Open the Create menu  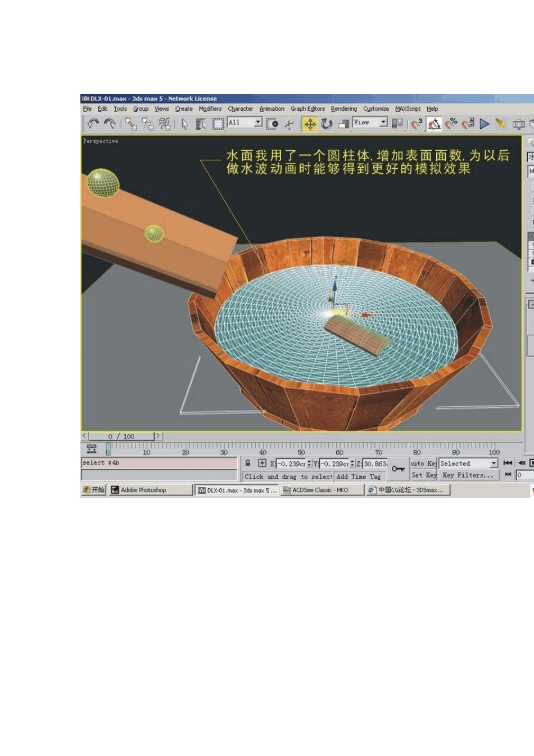click(x=184, y=109)
